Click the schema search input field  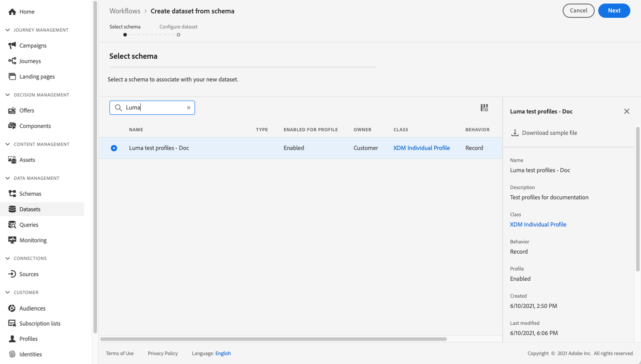pyautogui.click(x=152, y=108)
